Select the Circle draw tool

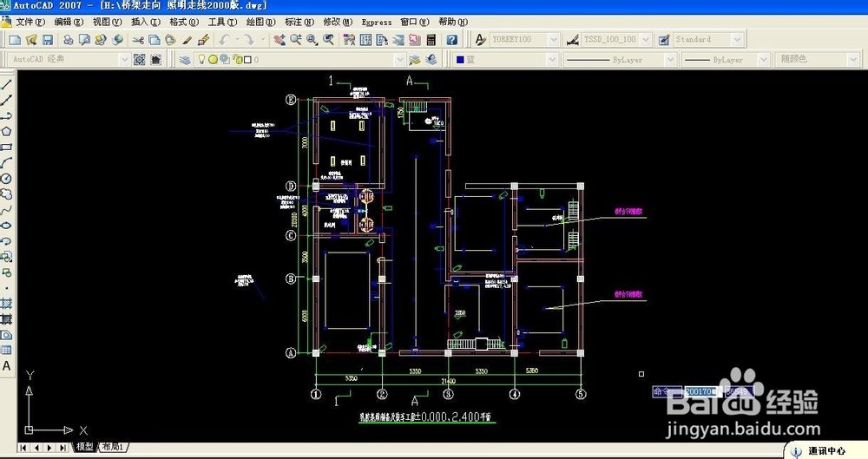(x=7, y=178)
